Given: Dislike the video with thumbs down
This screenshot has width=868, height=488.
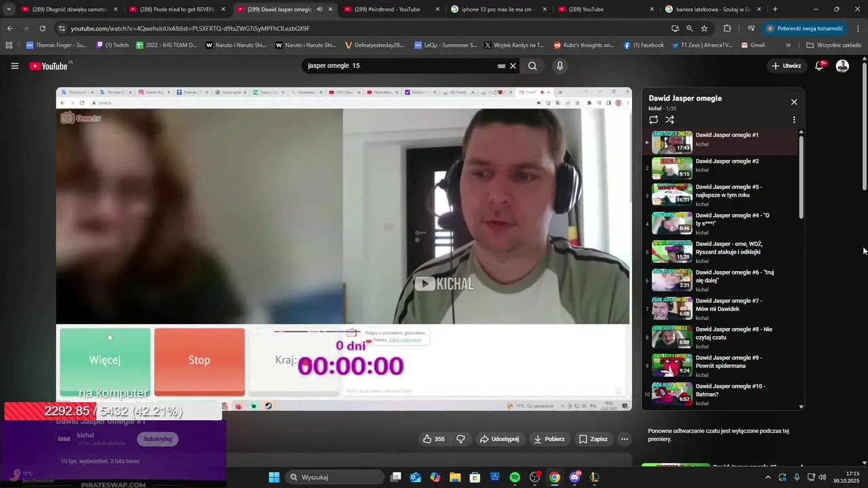Looking at the screenshot, I should click(461, 439).
